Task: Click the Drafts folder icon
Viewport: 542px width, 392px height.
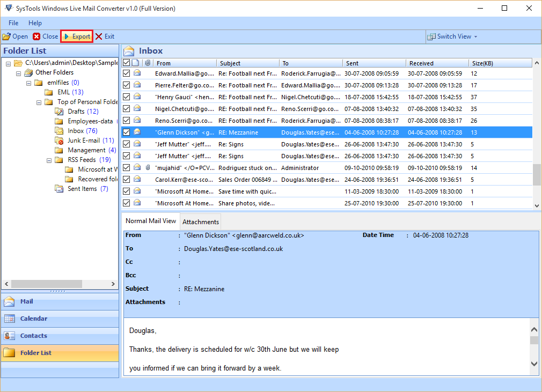Action: 59,112
